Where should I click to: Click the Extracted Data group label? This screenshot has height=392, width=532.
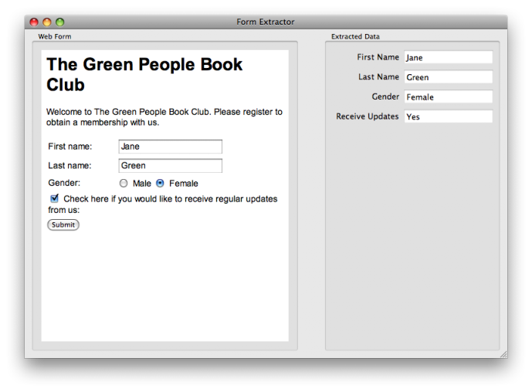point(355,37)
